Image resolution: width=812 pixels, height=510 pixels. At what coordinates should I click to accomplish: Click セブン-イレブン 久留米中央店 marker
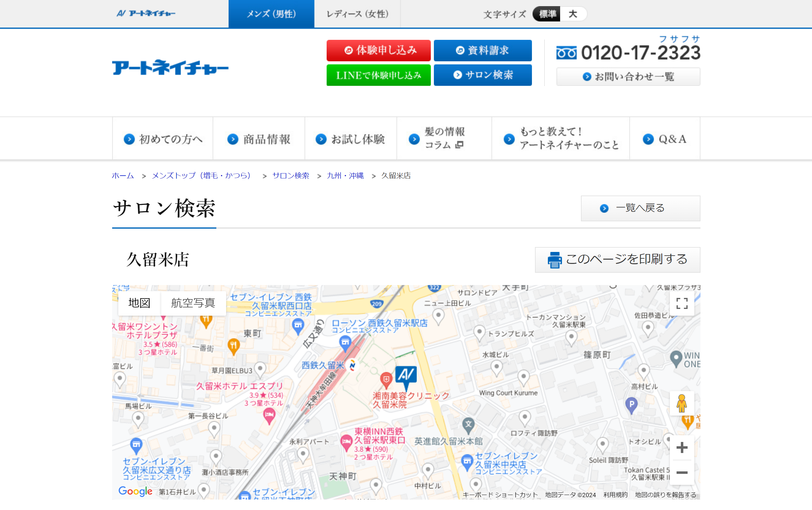(467, 462)
